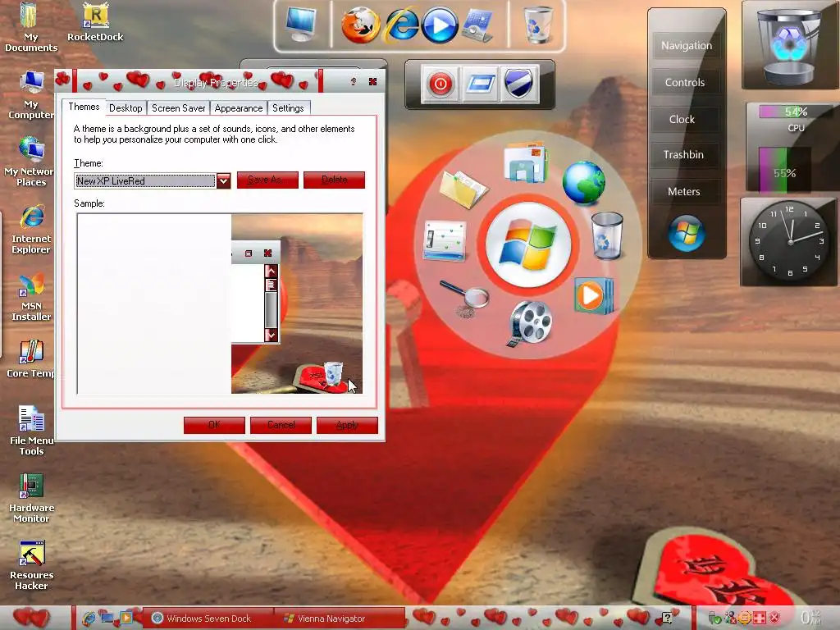Click quick launch show desktop icon
The height and width of the screenshot is (630, 840).
pyautogui.click(x=107, y=619)
